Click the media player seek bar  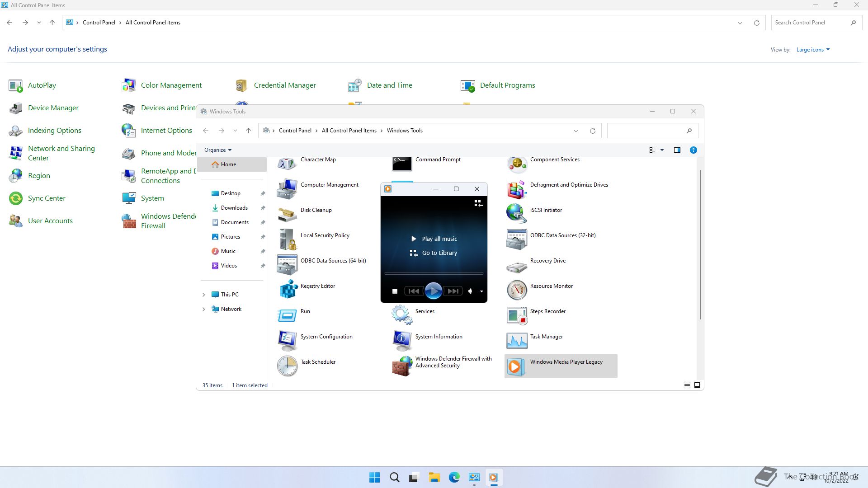point(434,273)
